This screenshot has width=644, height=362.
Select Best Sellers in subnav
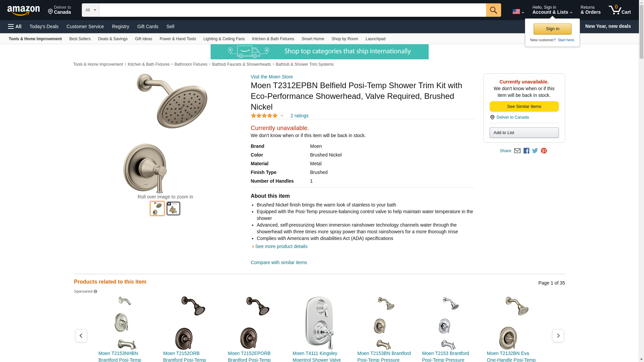pos(80,39)
